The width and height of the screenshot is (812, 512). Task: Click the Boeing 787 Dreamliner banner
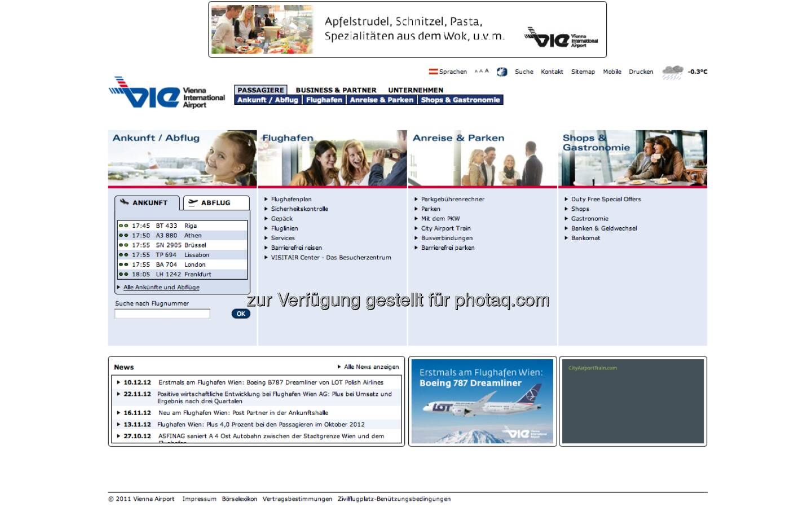[x=482, y=401]
